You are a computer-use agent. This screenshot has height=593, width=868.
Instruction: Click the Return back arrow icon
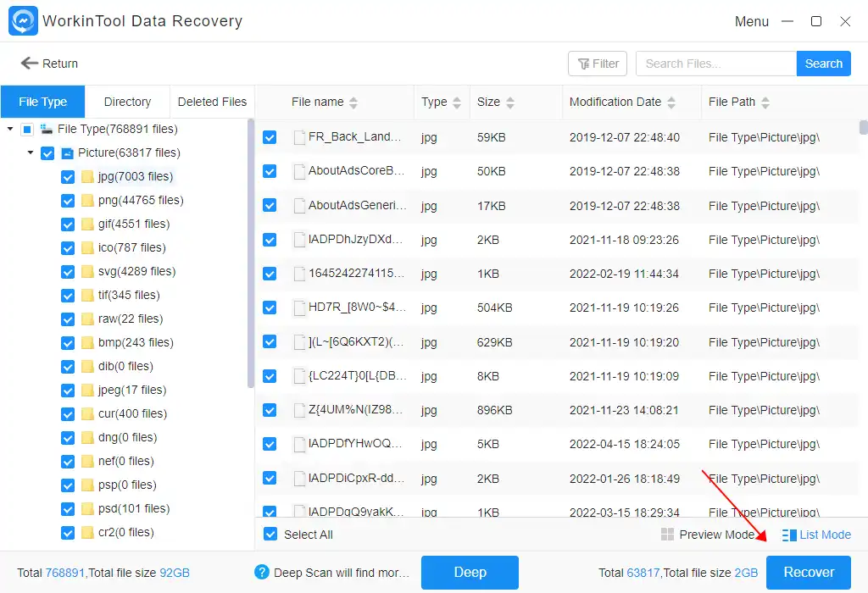pos(30,63)
